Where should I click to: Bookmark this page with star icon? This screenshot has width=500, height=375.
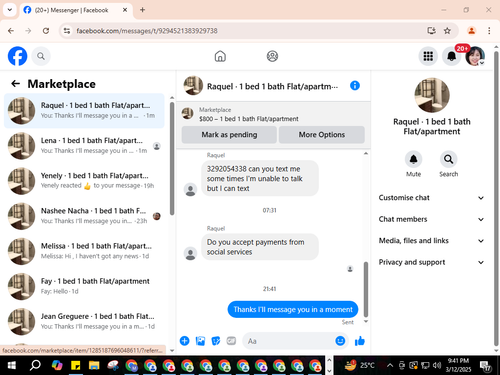pyautogui.click(x=447, y=31)
